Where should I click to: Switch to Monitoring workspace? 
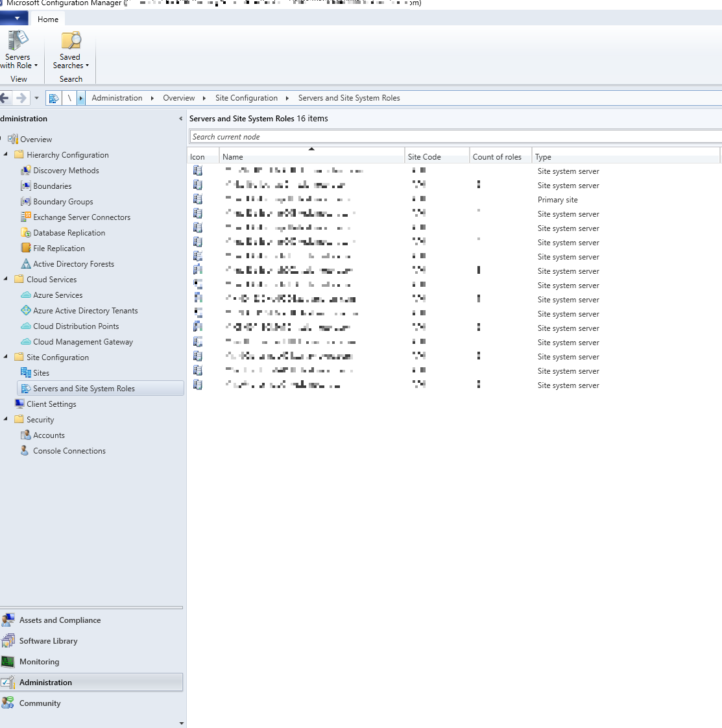(x=91, y=662)
